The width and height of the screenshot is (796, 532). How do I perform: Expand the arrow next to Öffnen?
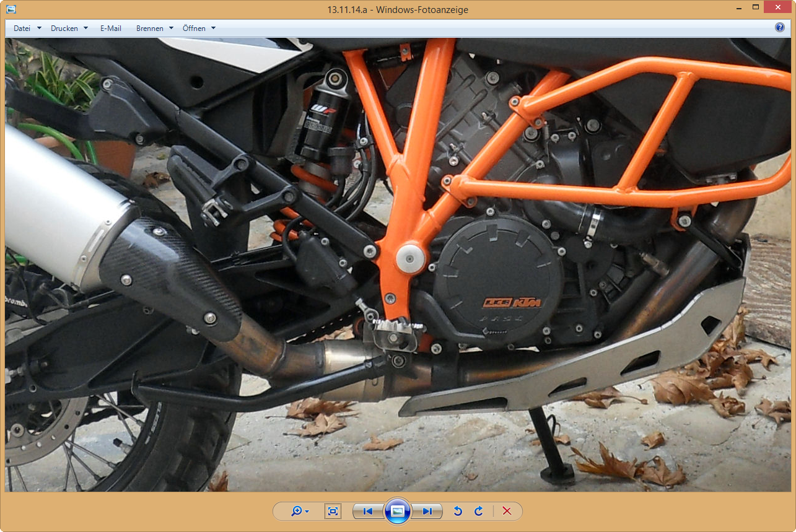tap(213, 28)
